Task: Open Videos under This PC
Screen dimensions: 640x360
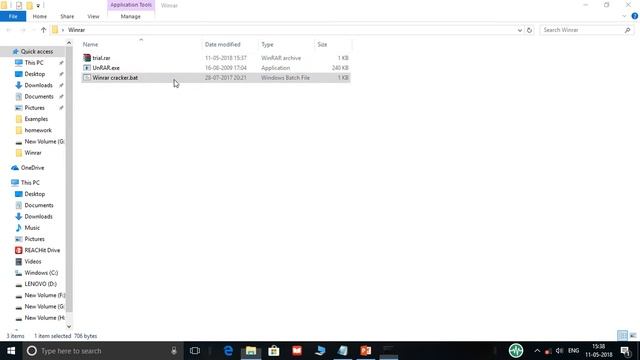Action: pos(33,262)
